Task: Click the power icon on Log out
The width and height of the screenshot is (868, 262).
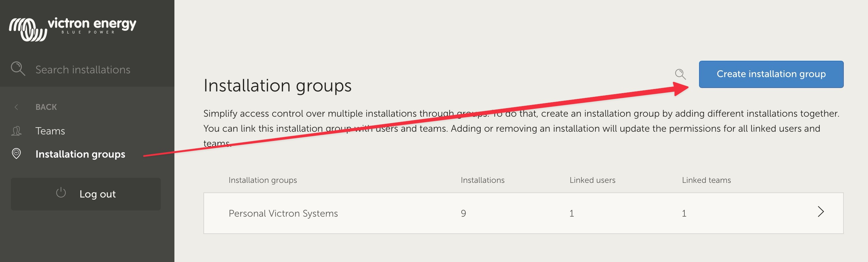Action: point(61,193)
